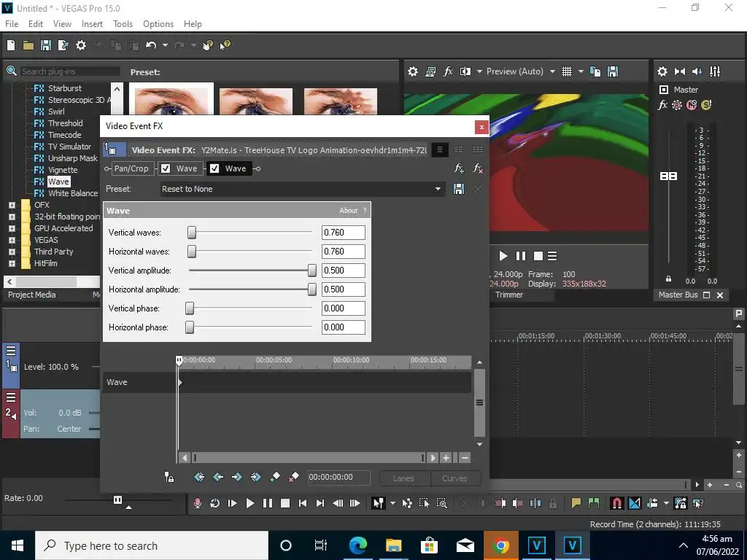Click Horizontal waves slider handle

click(192, 252)
